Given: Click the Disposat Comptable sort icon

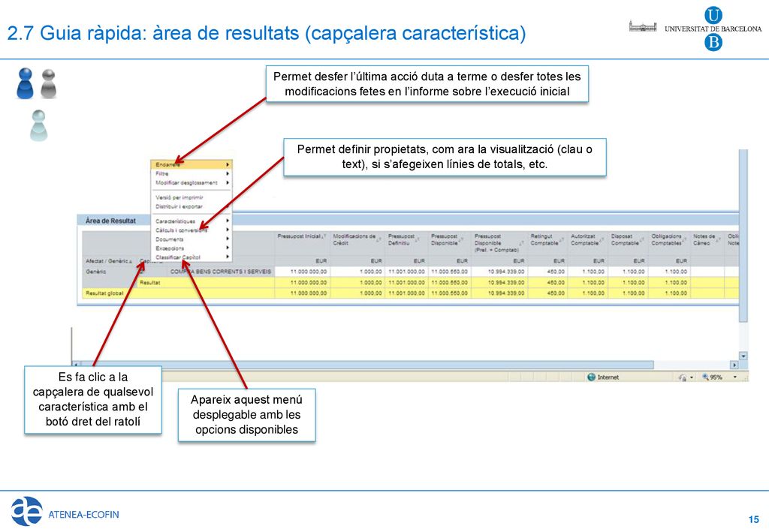Looking at the screenshot, I should pyautogui.click(x=643, y=241).
